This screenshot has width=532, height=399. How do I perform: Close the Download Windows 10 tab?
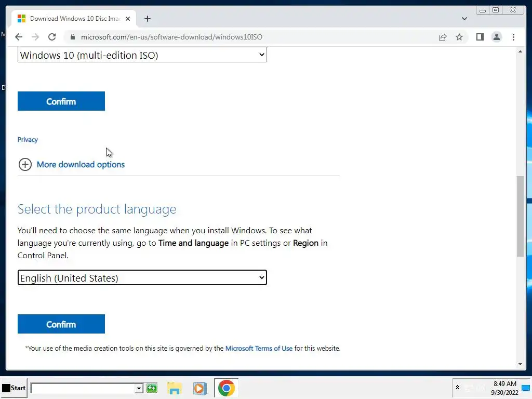[128, 19]
